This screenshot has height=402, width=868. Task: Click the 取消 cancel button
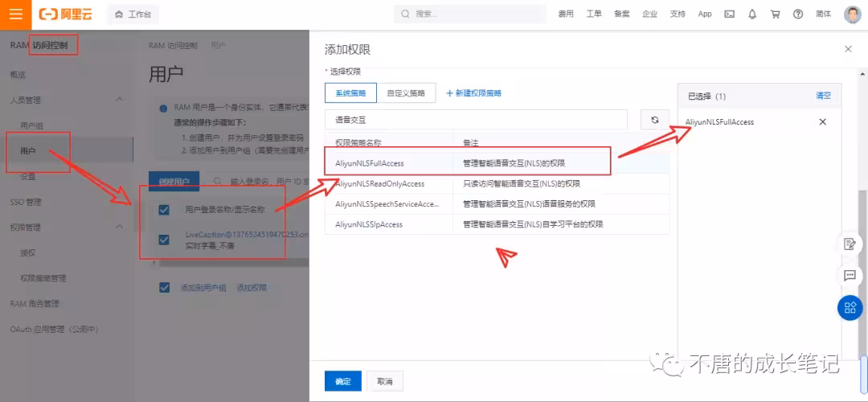[385, 382]
